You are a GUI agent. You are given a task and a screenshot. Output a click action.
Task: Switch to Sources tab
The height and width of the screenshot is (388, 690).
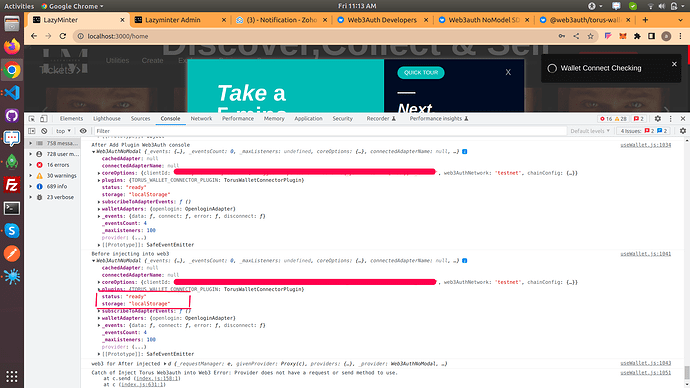pos(140,119)
